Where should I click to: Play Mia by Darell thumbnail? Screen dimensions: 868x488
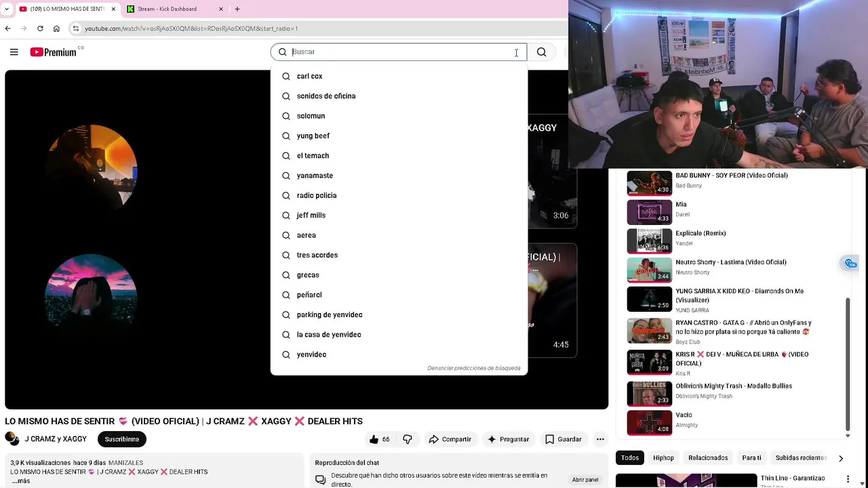click(650, 212)
